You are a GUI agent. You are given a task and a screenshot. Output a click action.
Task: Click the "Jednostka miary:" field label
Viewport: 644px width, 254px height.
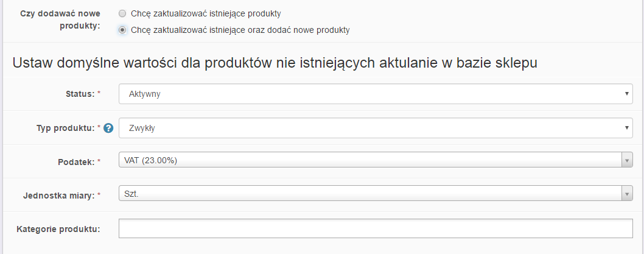pyautogui.click(x=58, y=194)
